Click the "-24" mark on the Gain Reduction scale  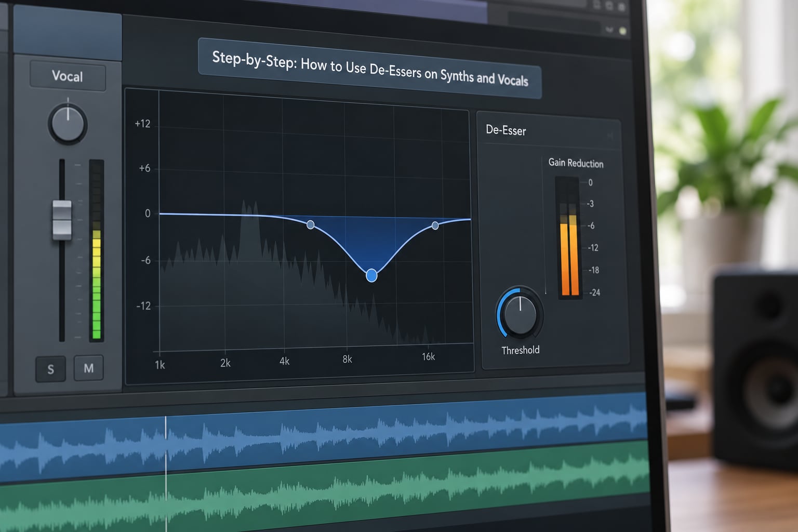594,292
